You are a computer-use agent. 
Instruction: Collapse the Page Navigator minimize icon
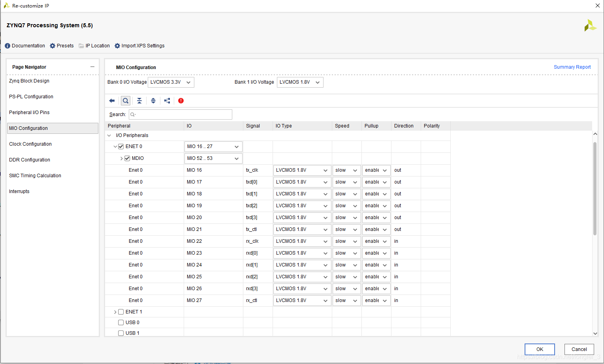pos(92,67)
